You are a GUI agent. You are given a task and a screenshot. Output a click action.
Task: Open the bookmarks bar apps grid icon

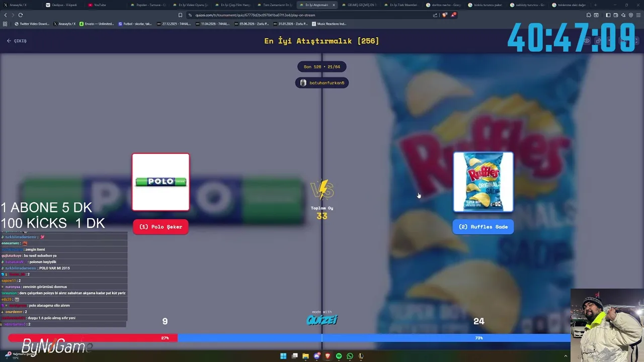(x=5, y=24)
